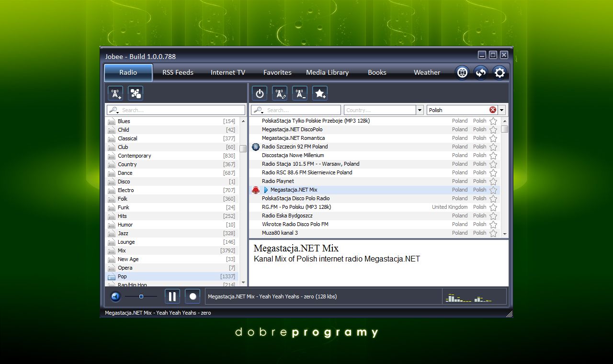Star the Megastacja.NET DiscoPolo station

point(492,129)
